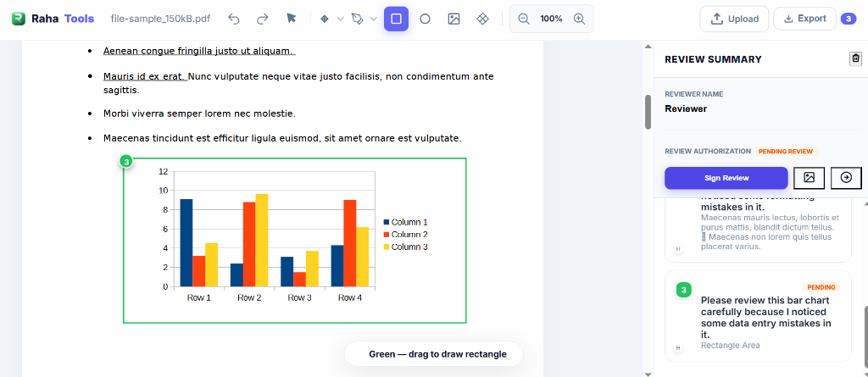Screen dimensions: 868x377
Task: Click the green 3 badge in the comment card
Action: click(684, 290)
